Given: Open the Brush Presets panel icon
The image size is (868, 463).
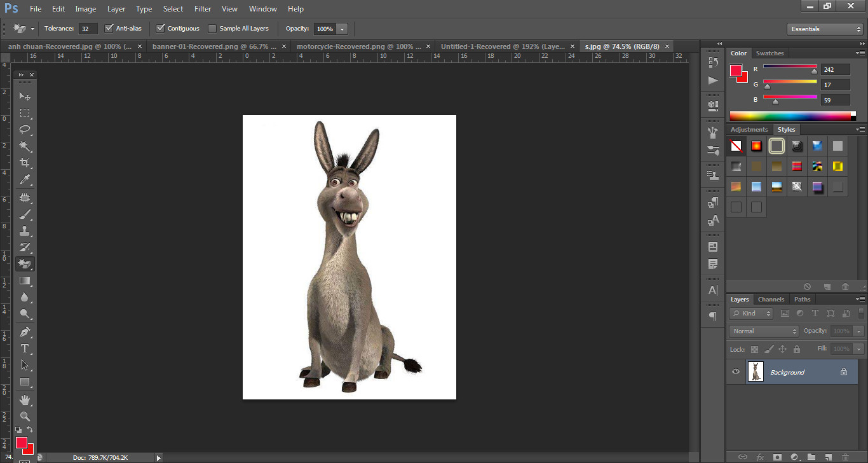Looking at the screenshot, I should pos(713,150).
